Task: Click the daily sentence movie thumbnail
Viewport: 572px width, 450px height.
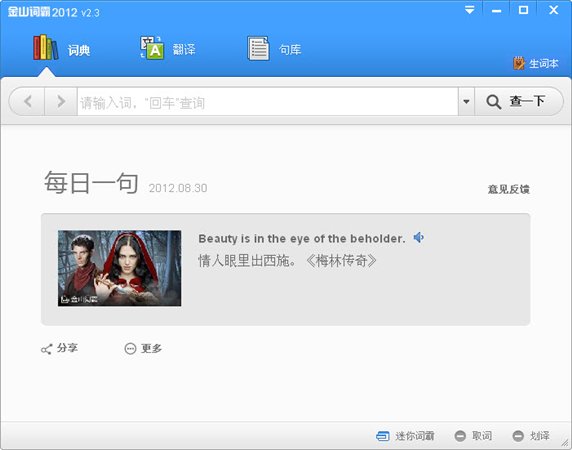Action: (119, 268)
